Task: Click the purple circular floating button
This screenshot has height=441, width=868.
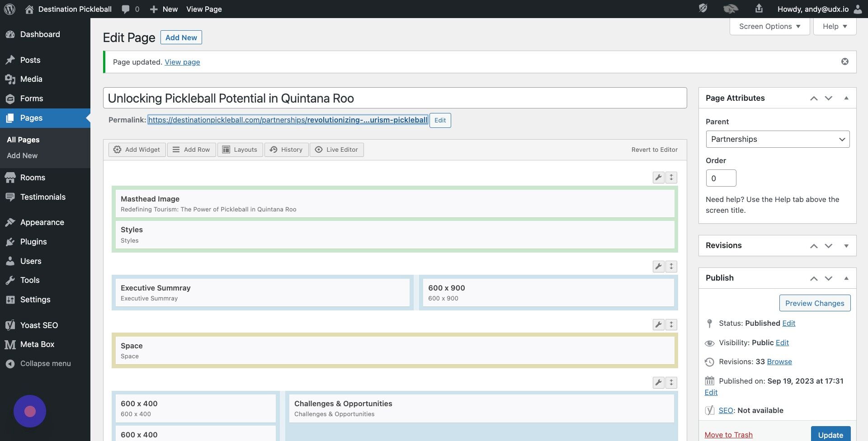Action: click(x=30, y=411)
